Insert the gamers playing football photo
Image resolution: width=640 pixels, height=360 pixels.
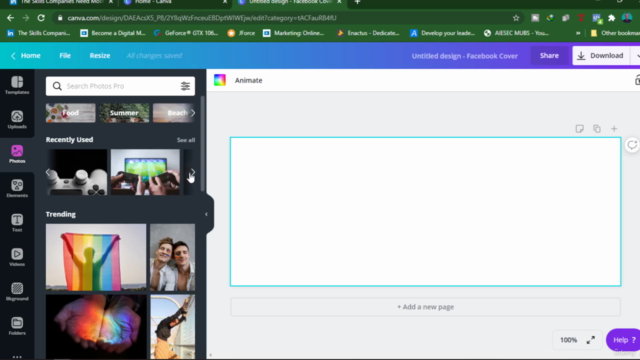pyautogui.click(x=145, y=172)
